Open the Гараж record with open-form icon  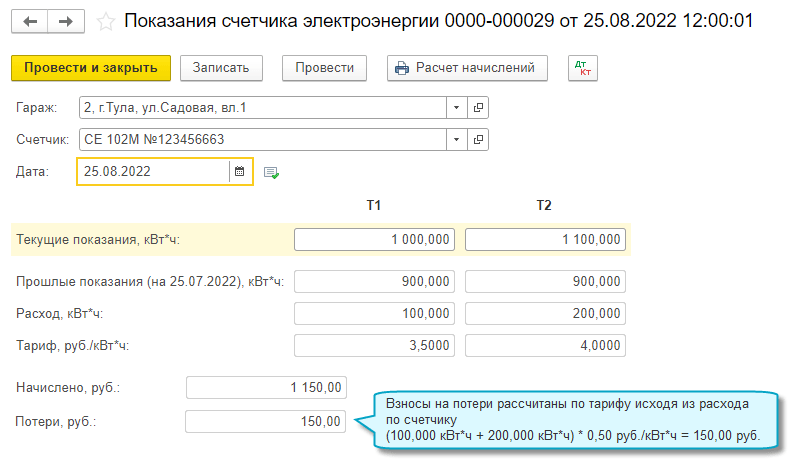[478, 107]
